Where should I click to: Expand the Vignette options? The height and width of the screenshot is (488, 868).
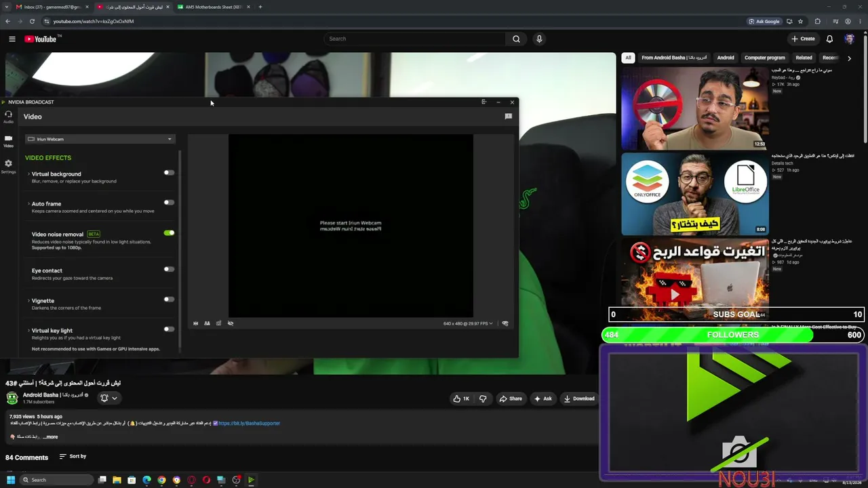click(x=28, y=301)
